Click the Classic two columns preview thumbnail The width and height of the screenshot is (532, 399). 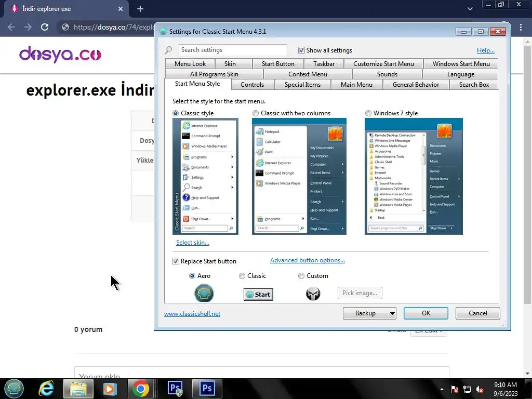tap(299, 176)
